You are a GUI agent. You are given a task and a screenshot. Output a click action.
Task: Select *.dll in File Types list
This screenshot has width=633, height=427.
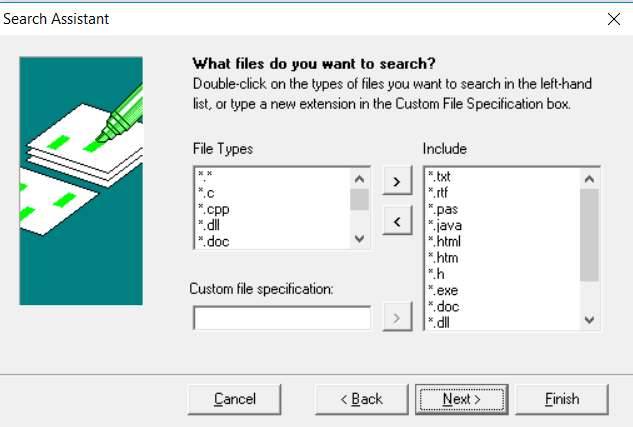(x=210, y=225)
